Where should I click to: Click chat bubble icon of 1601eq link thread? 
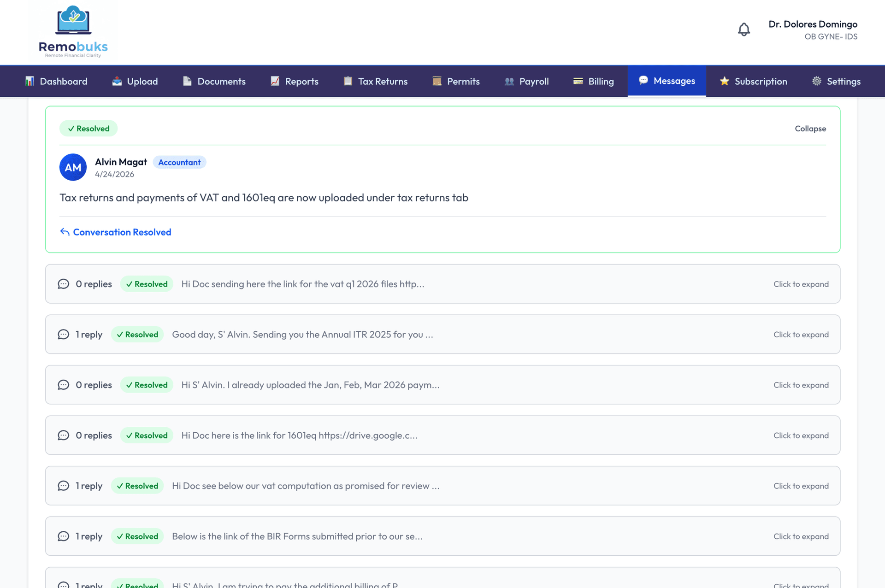pos(64,435)
